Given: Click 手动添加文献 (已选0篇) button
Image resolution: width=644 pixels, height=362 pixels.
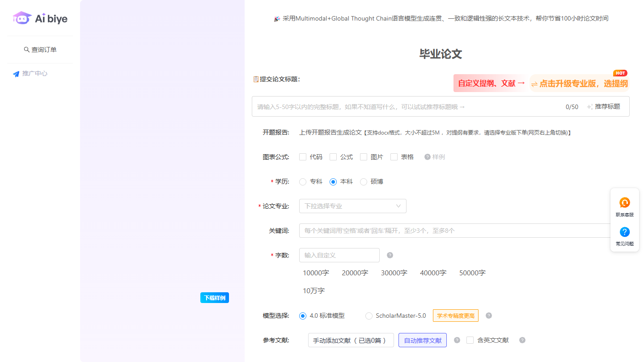Looking at the screenshot, I should pyautogui.click(x=351, y=340).
